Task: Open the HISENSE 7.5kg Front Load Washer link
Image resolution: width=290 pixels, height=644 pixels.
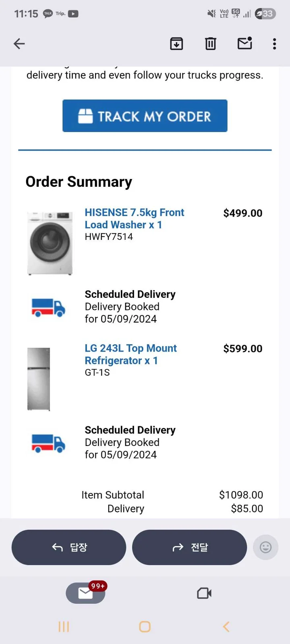Action: click(135, 219)
